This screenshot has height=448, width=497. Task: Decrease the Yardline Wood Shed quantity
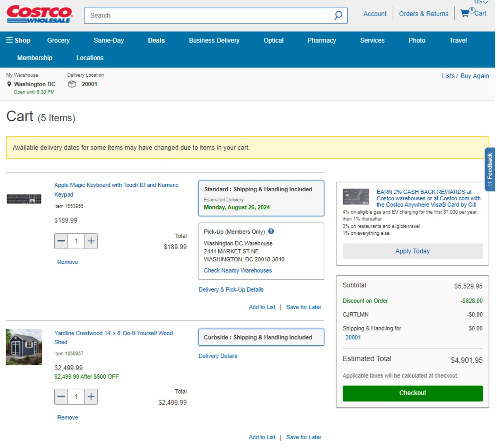click(61, 397)
